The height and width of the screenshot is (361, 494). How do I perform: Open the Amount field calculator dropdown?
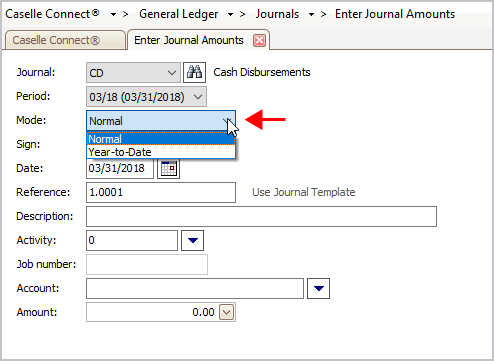[227, 312]
